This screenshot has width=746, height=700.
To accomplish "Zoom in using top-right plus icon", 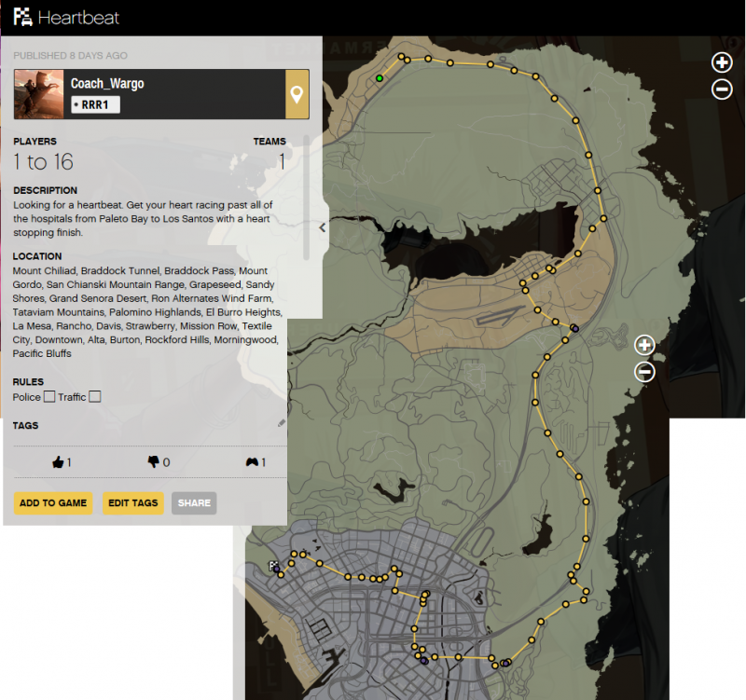I will pos(722,63).
